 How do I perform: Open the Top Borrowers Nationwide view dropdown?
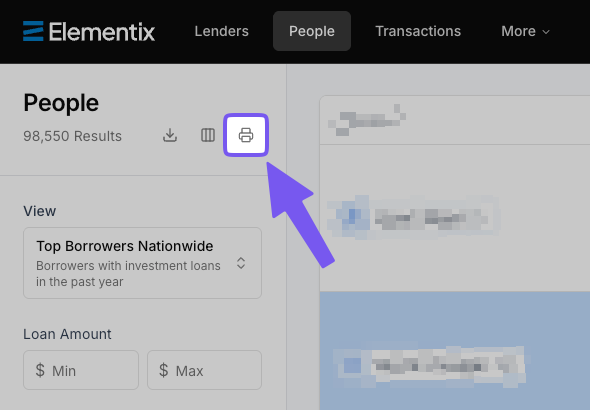[142, 263]
